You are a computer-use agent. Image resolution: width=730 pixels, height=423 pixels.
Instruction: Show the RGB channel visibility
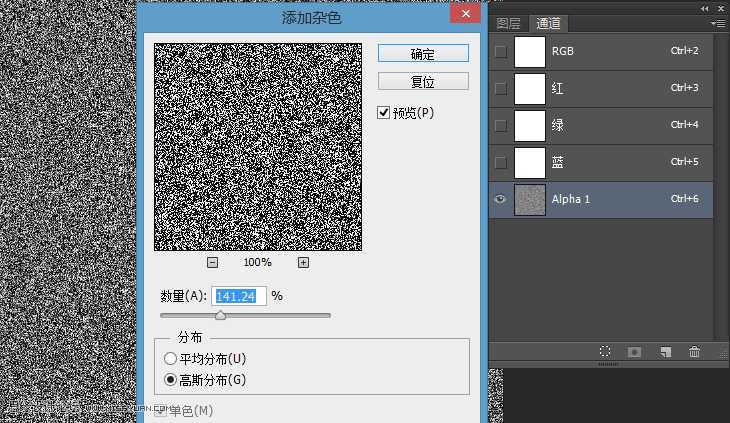pyautogui.click(x=501, y=51)
